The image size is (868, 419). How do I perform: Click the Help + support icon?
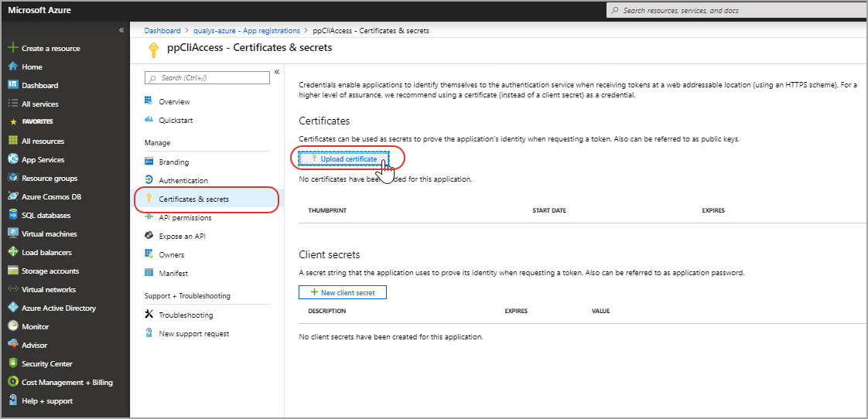pos(13,400)
